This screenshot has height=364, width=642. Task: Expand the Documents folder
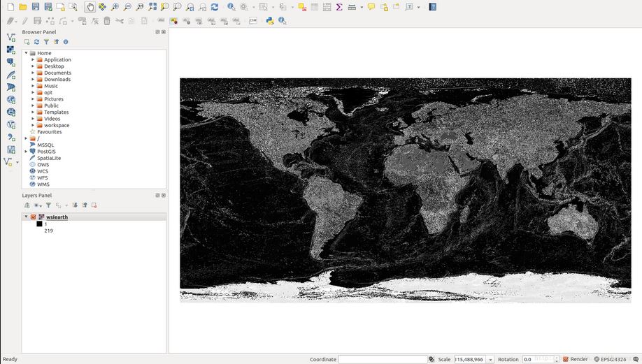click(33, 73)
